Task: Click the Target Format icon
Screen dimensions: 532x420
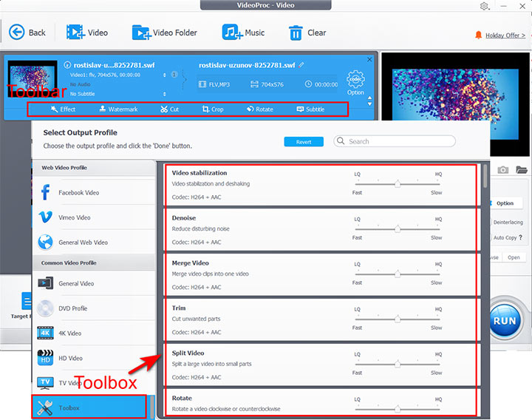Action: click(27, 301)
